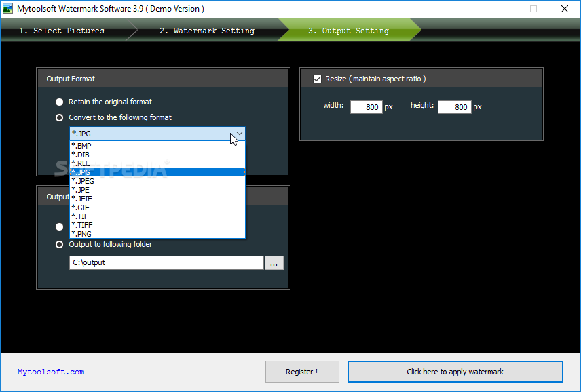Browse for output folder with ... button
The width and height of the screenshot is (581, 392).
pos(274,263)
